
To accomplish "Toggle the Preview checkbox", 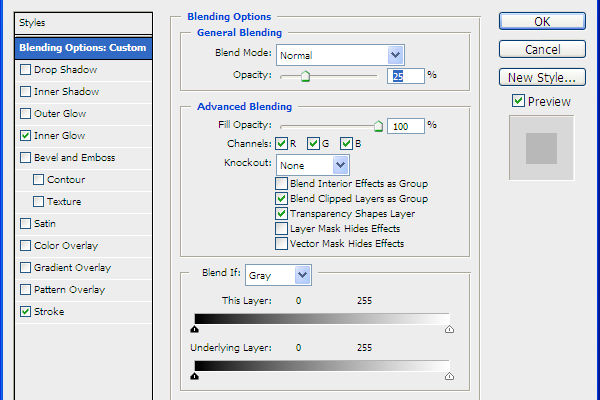I will coord(518,101).
